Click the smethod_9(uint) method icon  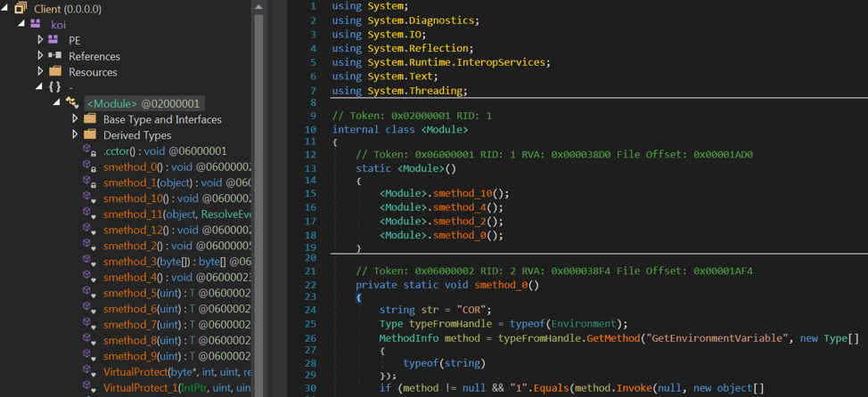point(89,355)
